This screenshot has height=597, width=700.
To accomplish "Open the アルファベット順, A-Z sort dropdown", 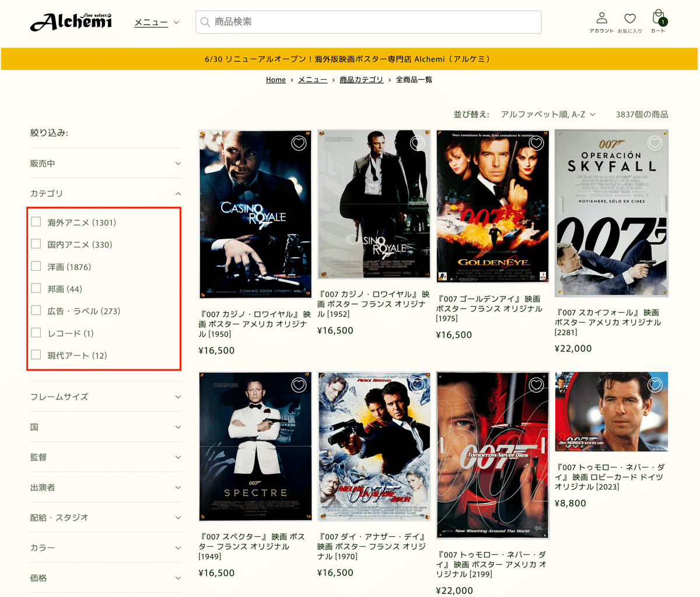I will pyautogui.click(x=548, y=114).
